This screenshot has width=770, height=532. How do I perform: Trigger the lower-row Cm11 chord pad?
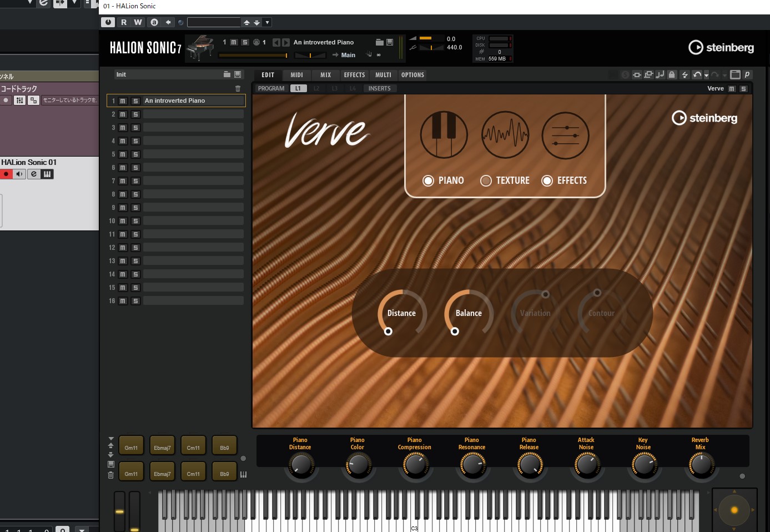[193, 471]
